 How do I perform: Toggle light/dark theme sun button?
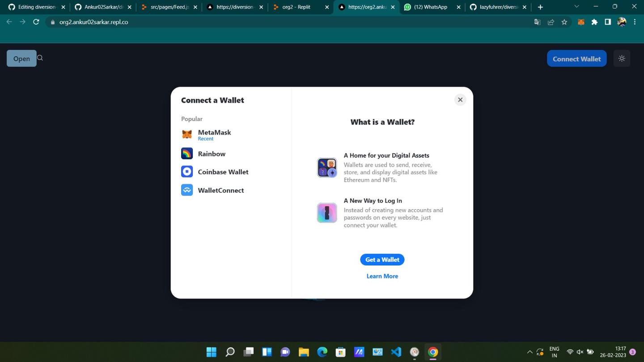point(622,59)
